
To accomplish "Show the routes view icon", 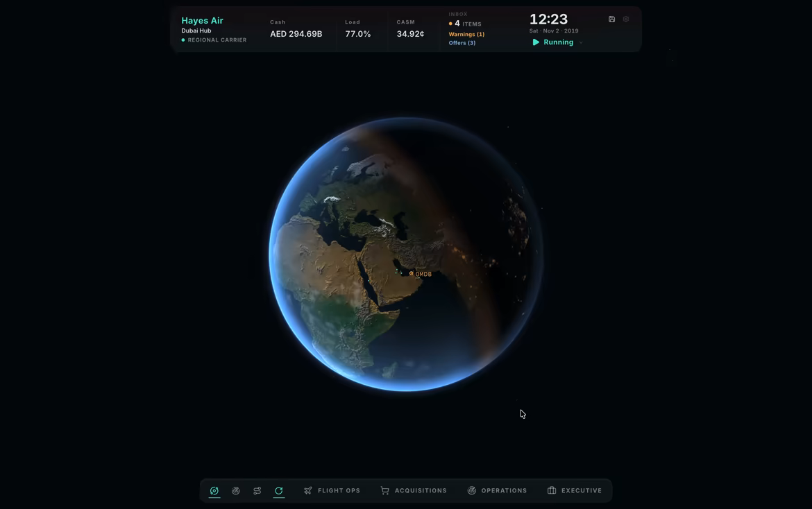I will 257,490.
